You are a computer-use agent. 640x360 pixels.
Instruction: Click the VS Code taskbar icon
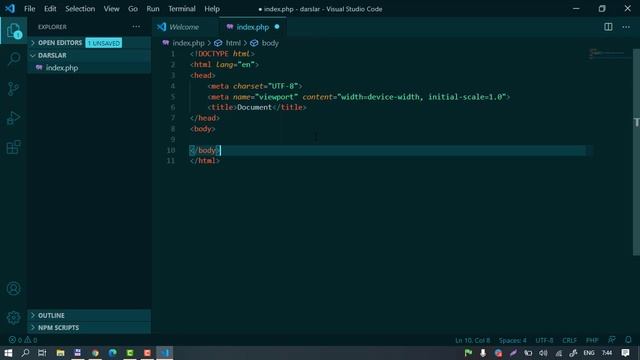click(x=165, y=353)
